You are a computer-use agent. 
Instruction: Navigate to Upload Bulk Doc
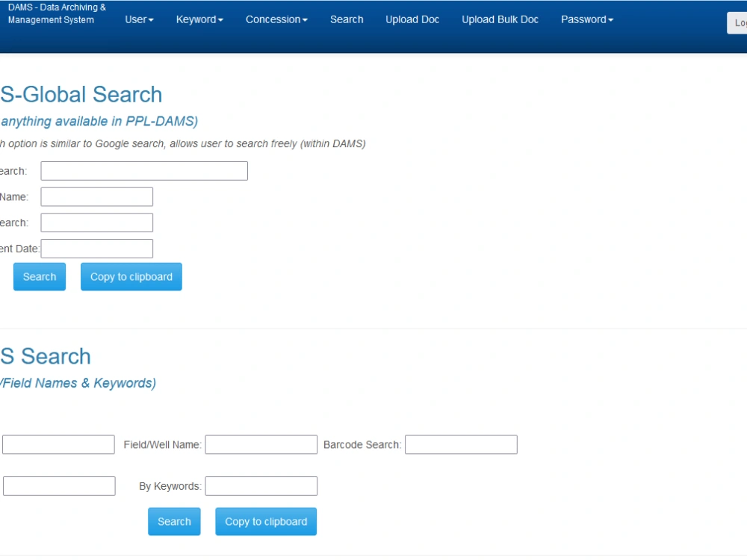click(x=499, y=20)
